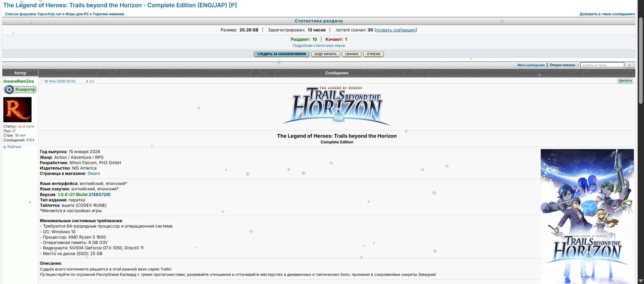Viewport: 644px width, 284px height.
Task: Click the reputation number 4 in post header
Action: point(87,81)
